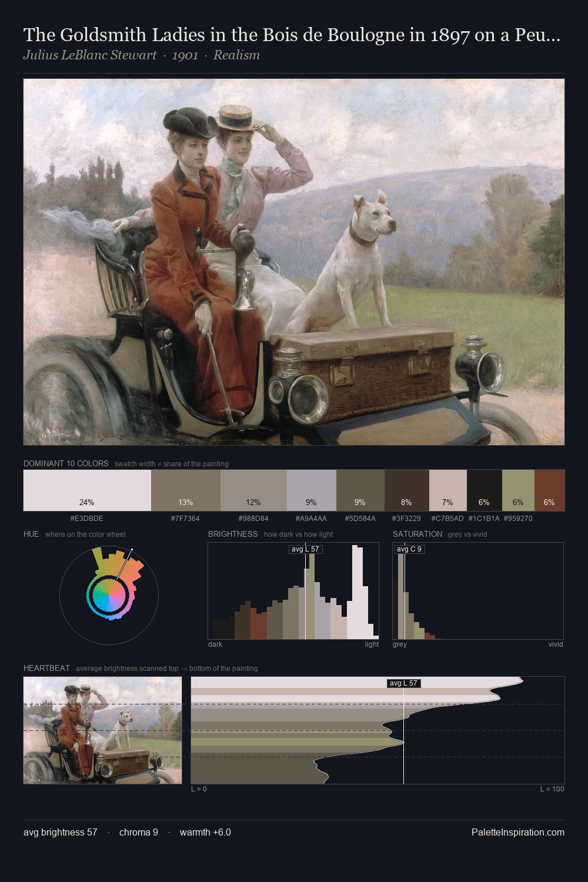Choose the 6% olive green swatch

[x=518, y=490]
